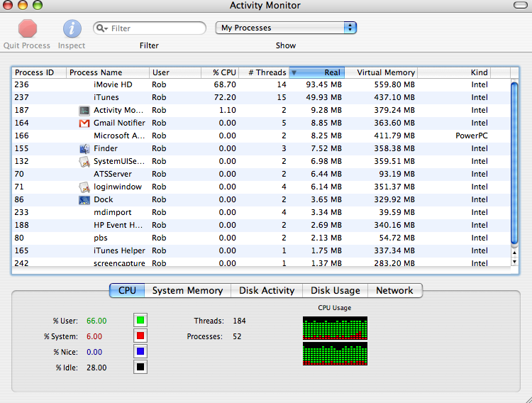Open the My Processes show dropdown
532x403 pixels.
coord(286,28)
